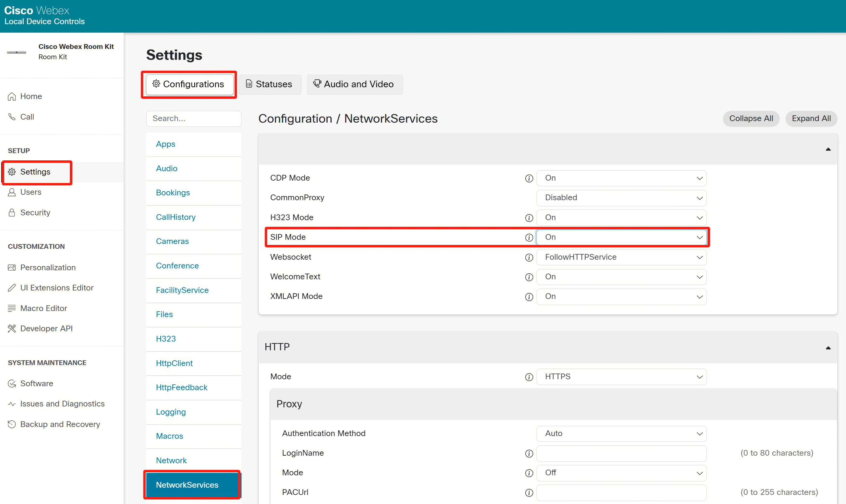Switch to the Audio and Video tab
This screenshot has width=846, height=504.
coord(355,85)
